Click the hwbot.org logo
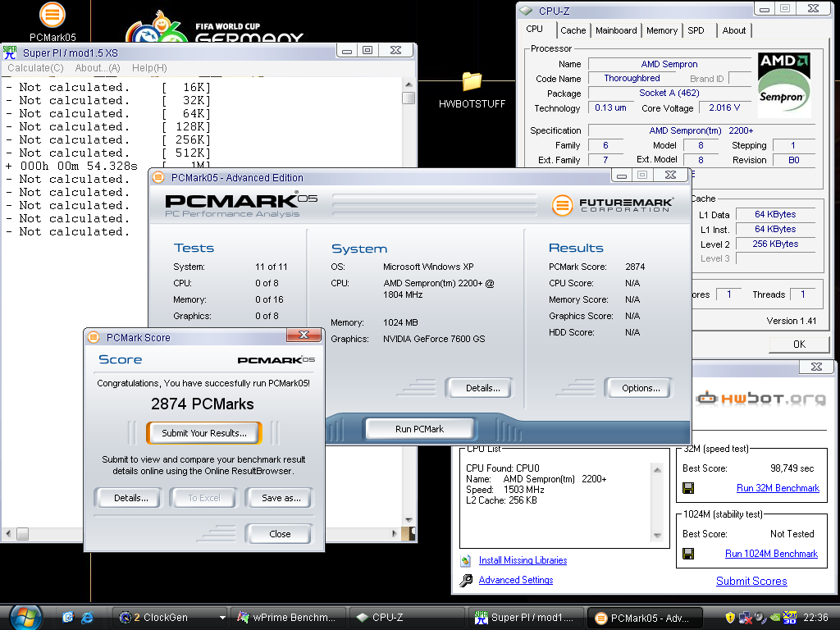The image size is (840, 630). pyautogui.click(x=760, y=399)
